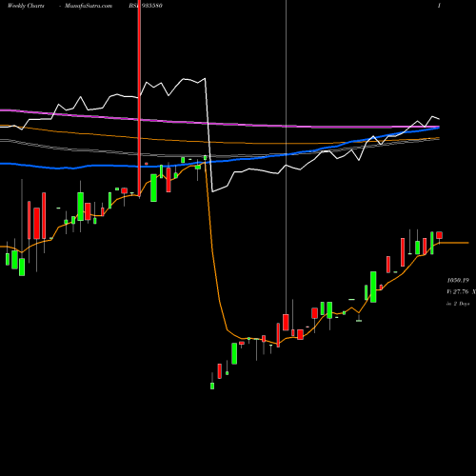This screenshot has width=476, height=476.
Task: Click the MunafaSutra.com label at top
Action: [x=89, y=6]
